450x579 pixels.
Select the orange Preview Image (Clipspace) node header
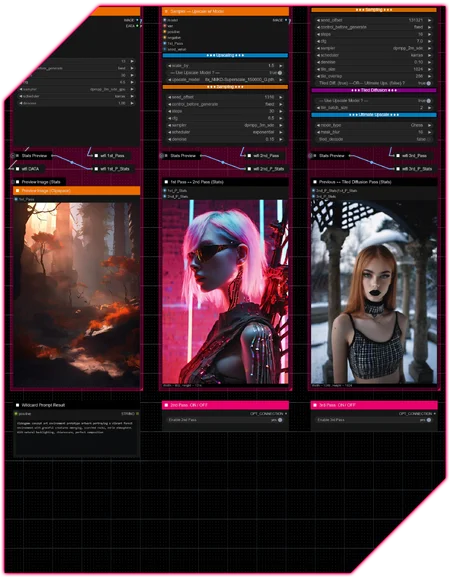pyautogui.click(x=76, y=191)
